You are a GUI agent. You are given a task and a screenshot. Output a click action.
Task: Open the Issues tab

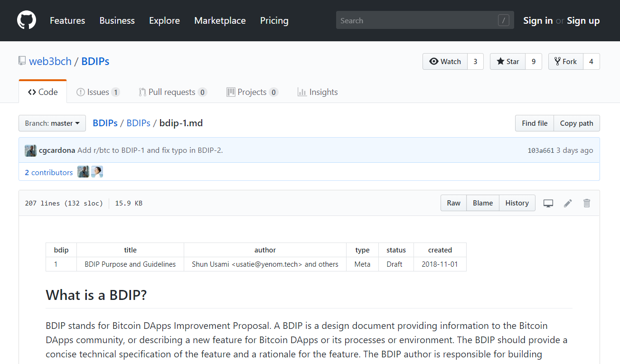98,92
